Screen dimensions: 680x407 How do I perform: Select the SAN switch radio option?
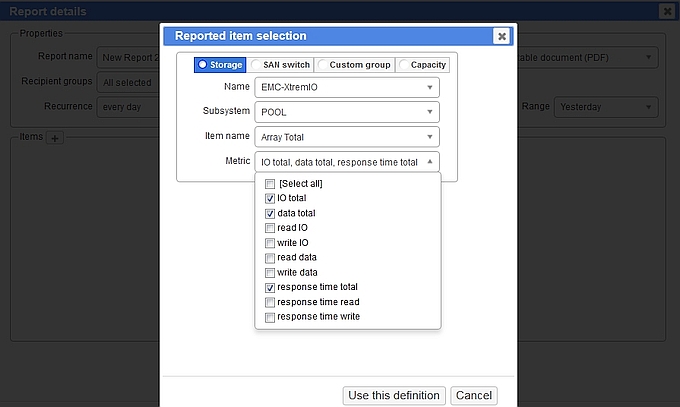coord(281,65)
